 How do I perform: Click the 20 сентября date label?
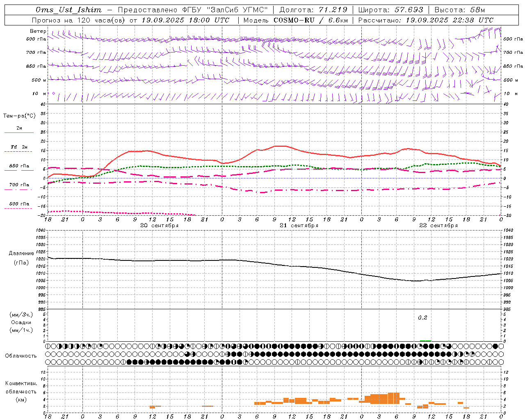[x=160, y=226]
